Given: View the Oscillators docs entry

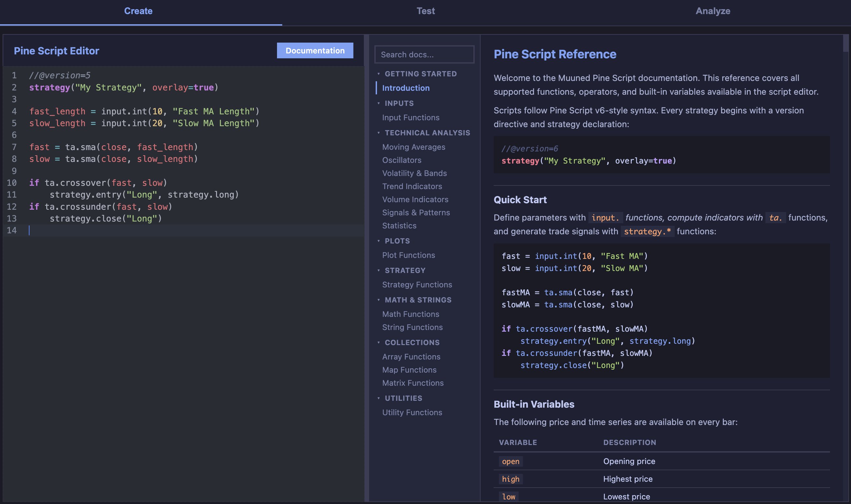Looking at the screenshot, I should point(402,160).
